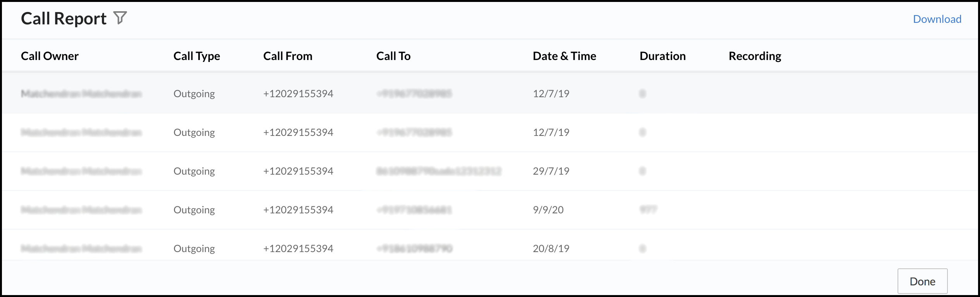Click the filter funnel icon beside Call Report

tap(120, 18)
